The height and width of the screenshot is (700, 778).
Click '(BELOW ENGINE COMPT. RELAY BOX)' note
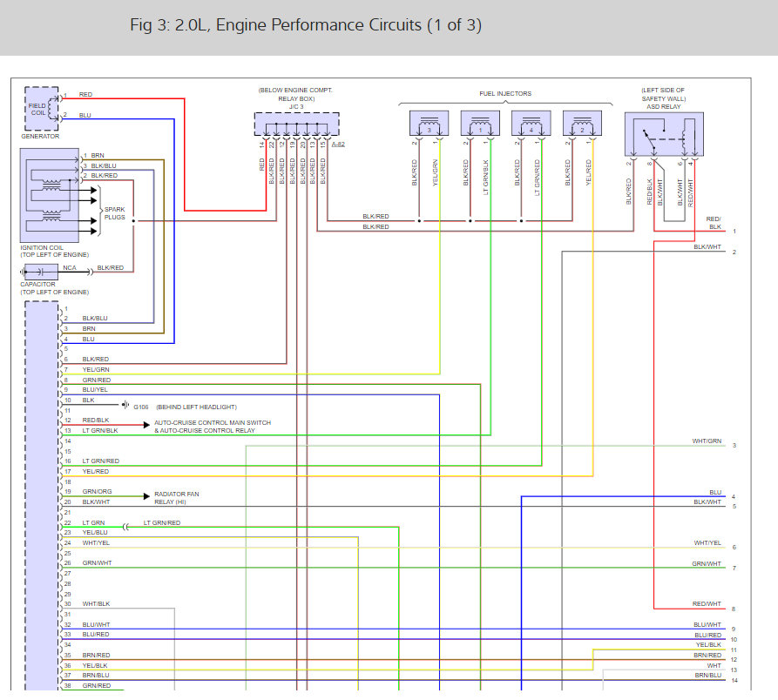295,94
